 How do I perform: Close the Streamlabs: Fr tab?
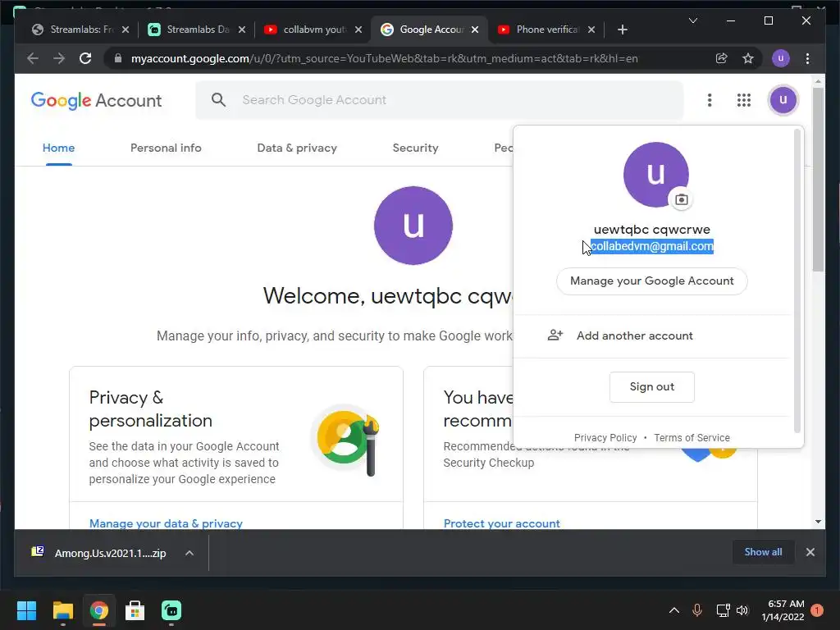coord(126,30)
